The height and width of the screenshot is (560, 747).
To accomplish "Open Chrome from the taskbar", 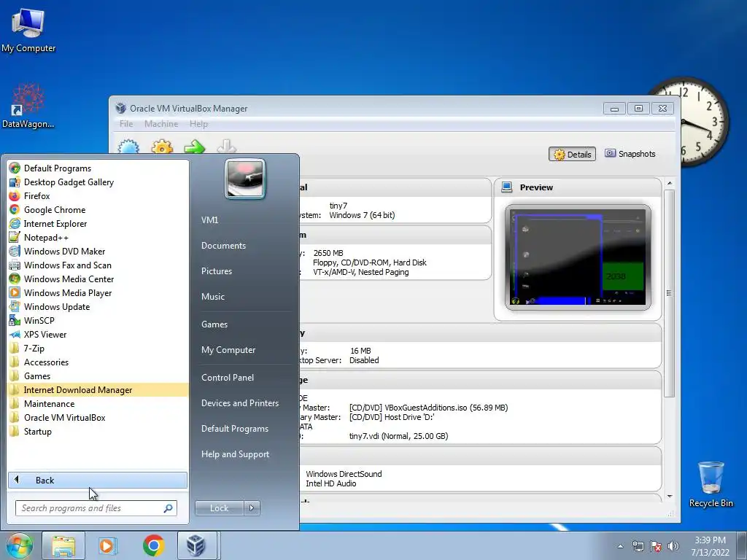I will 153,545.
